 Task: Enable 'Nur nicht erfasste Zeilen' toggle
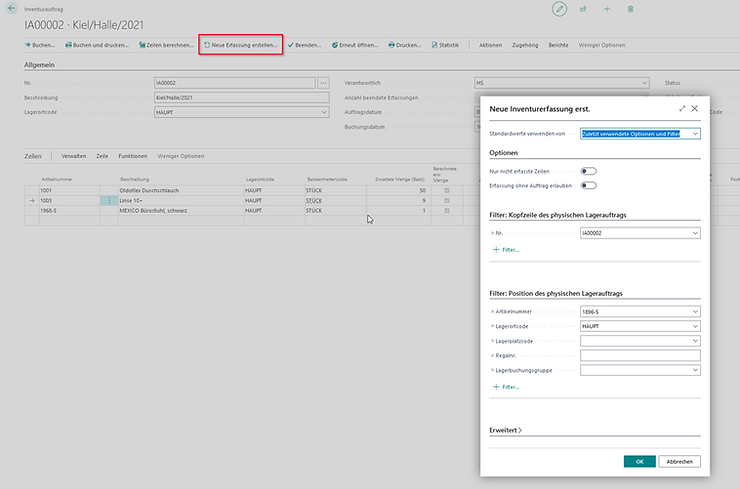coord(588,171)
